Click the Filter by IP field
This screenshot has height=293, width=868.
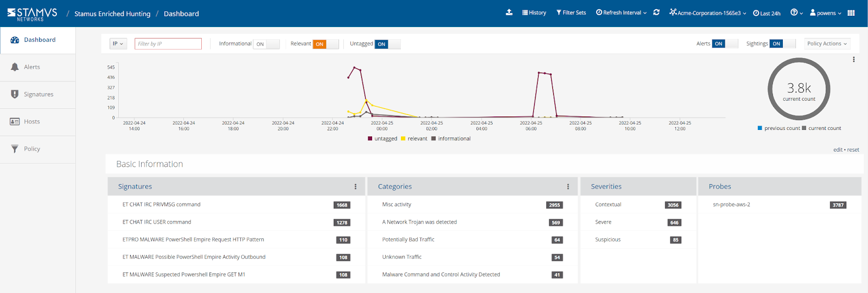click(x=168, y=44)
